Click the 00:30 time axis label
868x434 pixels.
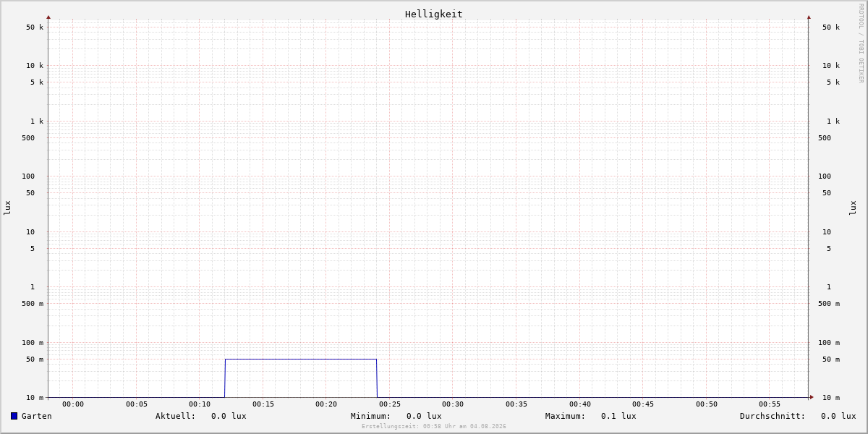tap(453, 404)
